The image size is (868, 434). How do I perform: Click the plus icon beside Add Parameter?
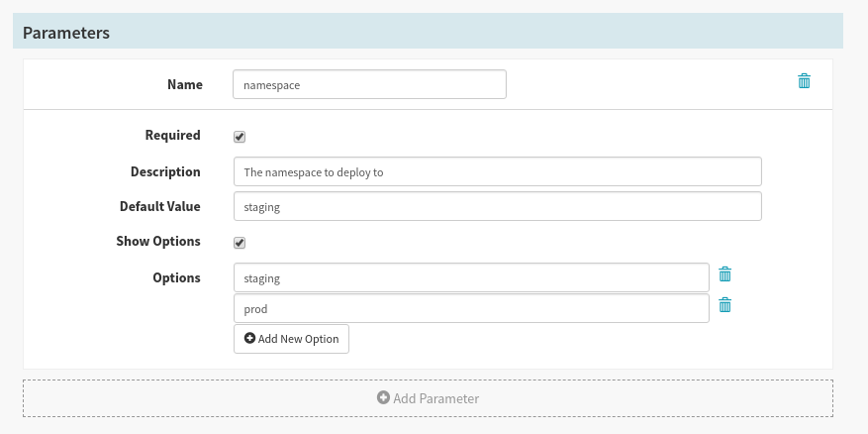[x=383, y=398]
